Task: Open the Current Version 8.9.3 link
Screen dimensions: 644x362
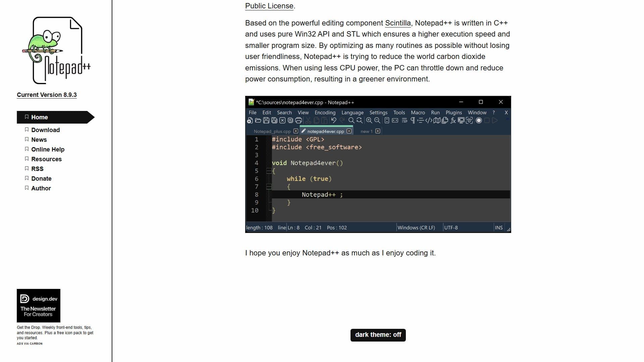Action: (47, 95)
